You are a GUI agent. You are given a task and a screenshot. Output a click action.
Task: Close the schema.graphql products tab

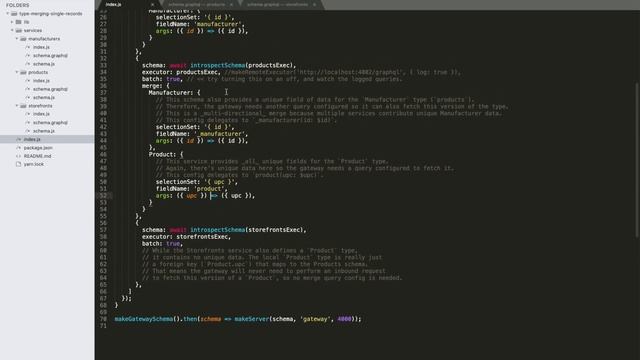point(231,4)
